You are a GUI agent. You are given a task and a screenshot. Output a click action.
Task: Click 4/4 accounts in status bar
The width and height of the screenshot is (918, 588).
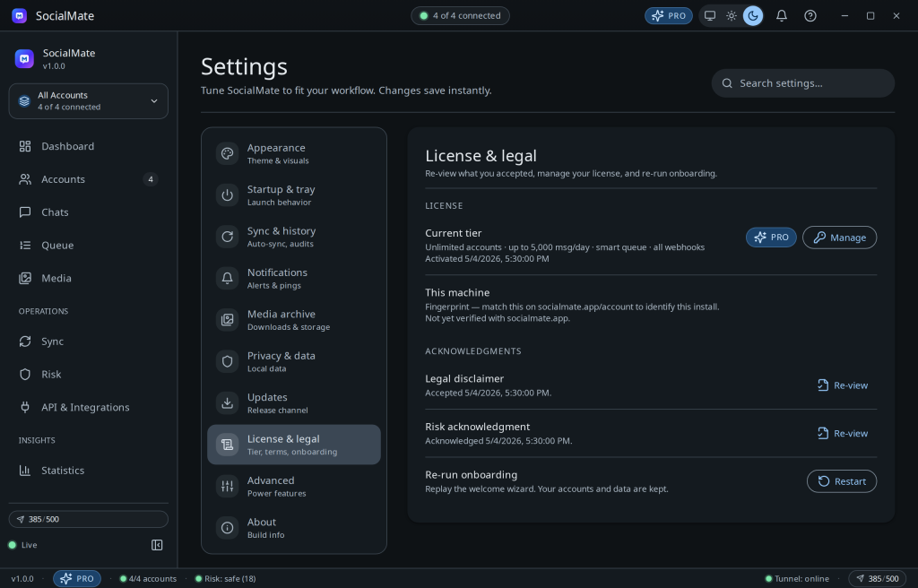148,579
